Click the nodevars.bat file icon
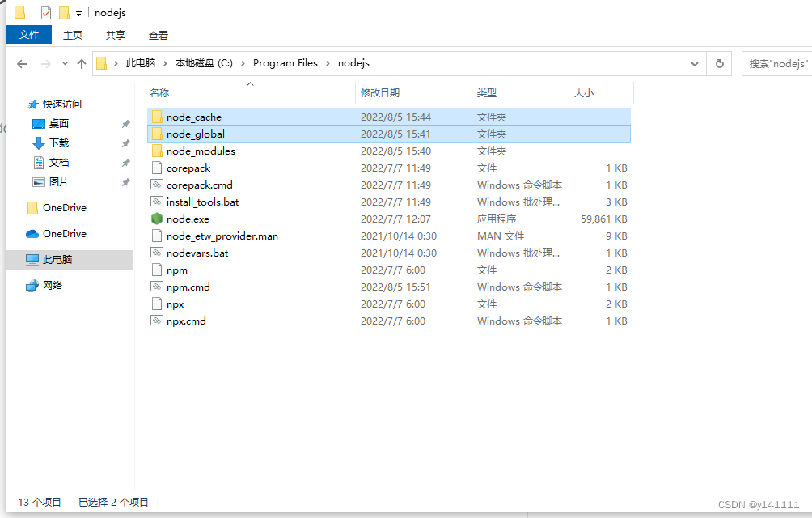 pyautogui.click(x=157, y=253)
